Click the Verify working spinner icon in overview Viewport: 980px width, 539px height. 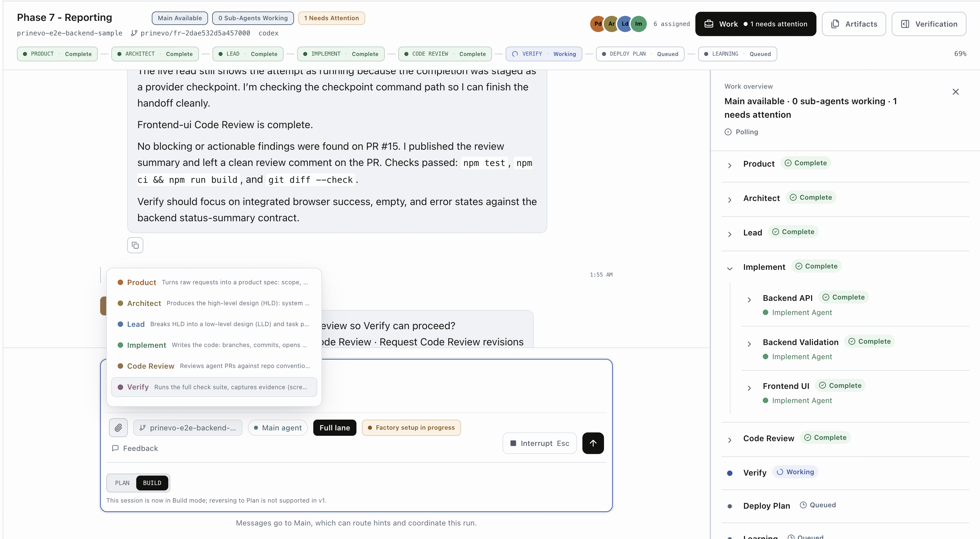pos(779,472)
